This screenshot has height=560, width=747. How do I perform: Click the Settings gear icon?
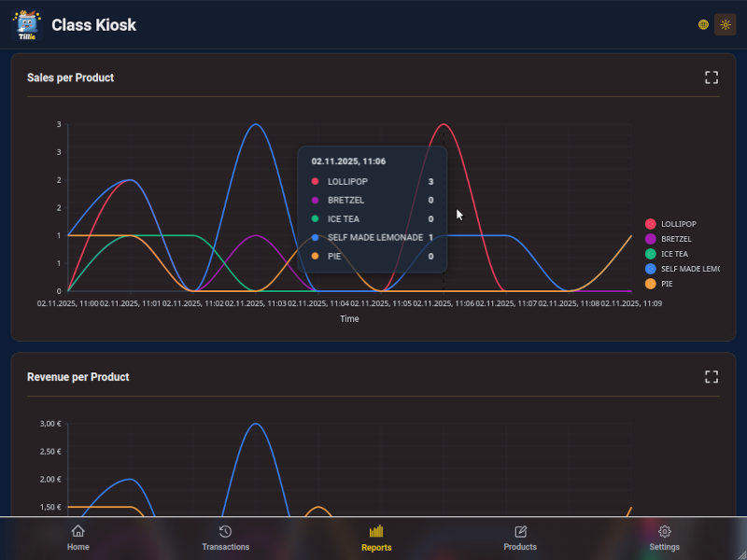664,529
